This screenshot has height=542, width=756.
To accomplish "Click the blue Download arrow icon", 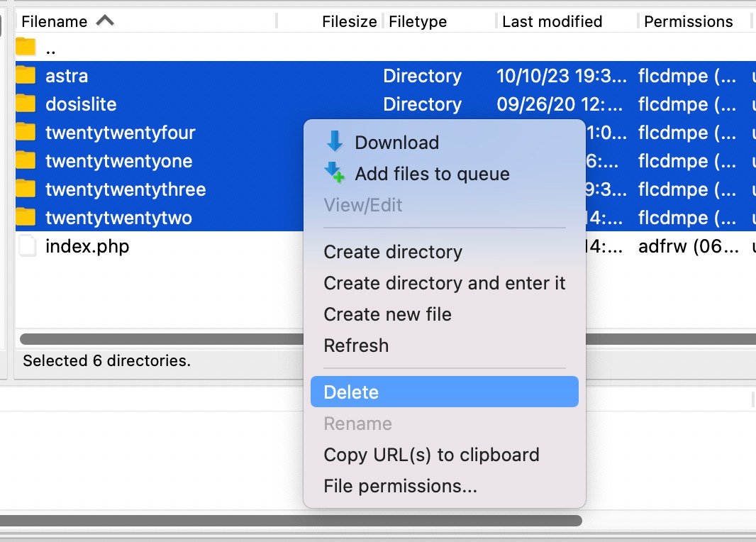I will tap(334, 142).
